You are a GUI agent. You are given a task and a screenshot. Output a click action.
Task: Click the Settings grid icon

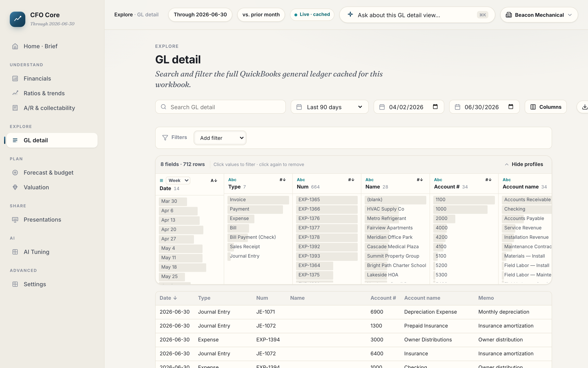(x=15, y=284)
